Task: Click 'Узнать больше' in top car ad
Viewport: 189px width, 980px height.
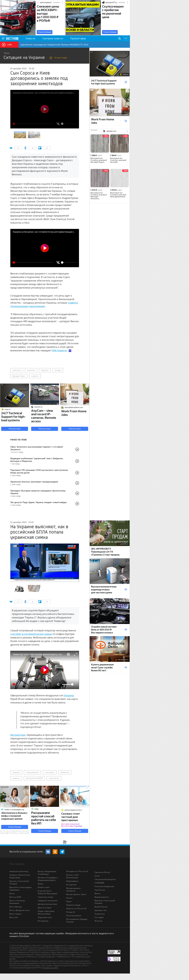Action: coord(45,32)
